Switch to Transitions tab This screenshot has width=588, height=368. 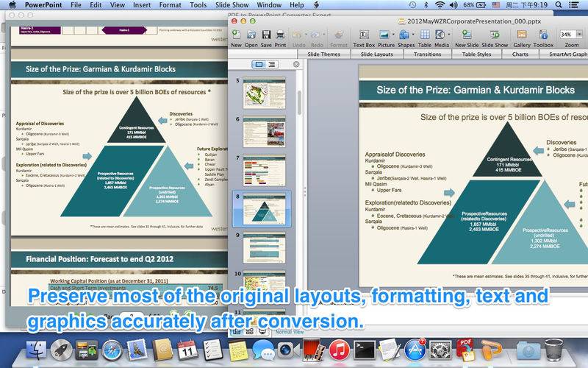pyautogui.click(x=427, y=54)
